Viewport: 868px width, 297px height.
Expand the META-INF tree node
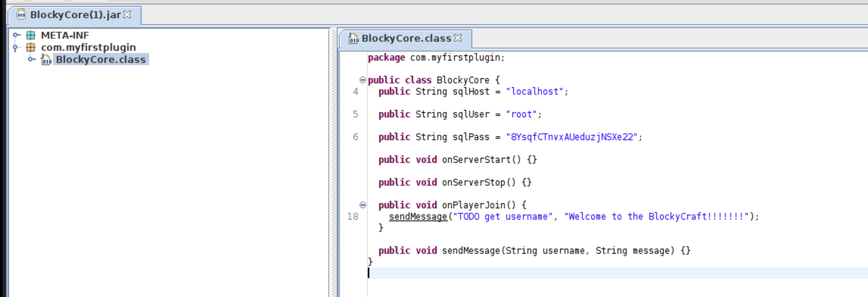(x=16, y=35)
